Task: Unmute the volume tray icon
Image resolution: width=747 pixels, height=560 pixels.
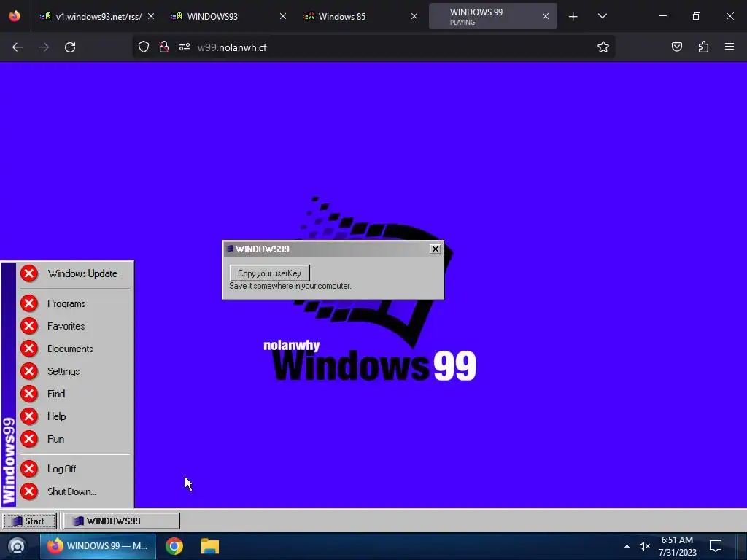Action: pyautogui.click(x=645, y=546)
